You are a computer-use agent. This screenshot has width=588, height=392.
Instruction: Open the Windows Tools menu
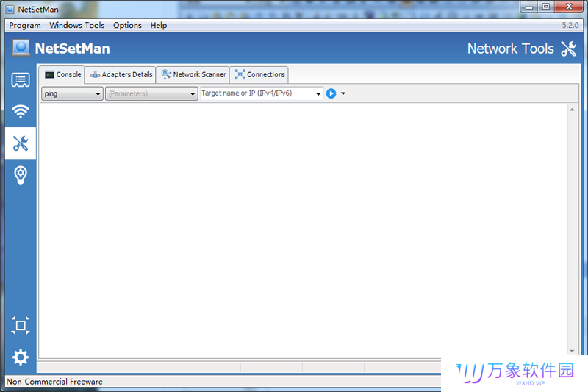point(77,26)
